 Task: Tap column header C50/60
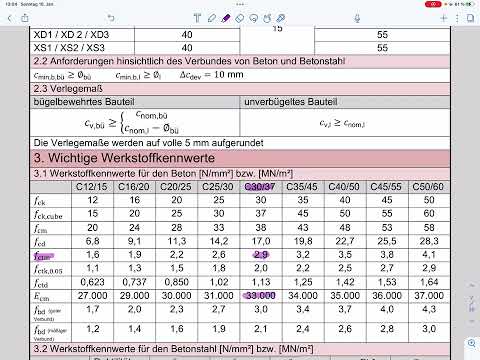tap(428, 187)
